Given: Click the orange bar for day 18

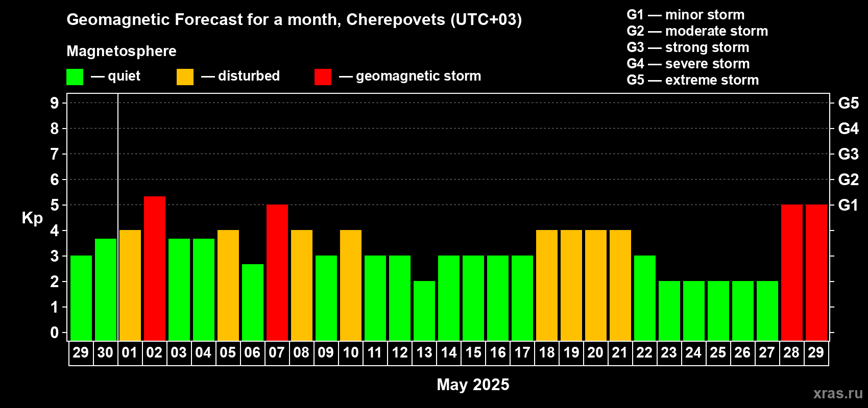Looking at the screenshot, I should (547, 286).
